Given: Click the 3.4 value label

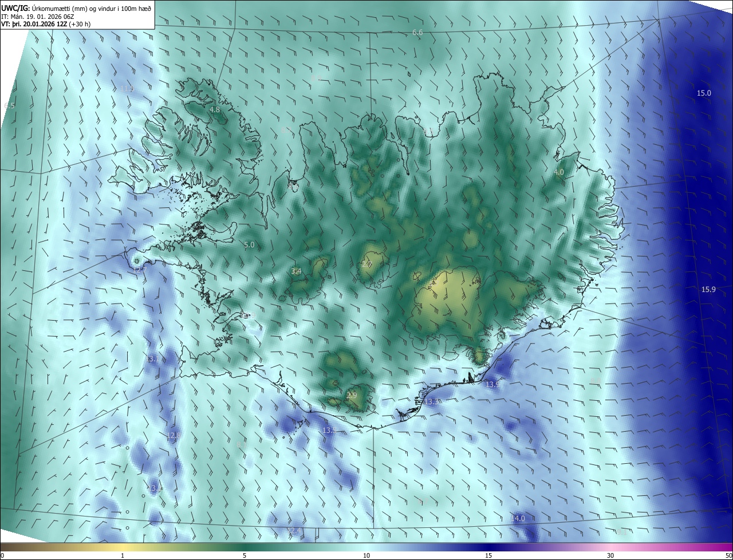Looking at the screenshot, I should tap(296, 271).
